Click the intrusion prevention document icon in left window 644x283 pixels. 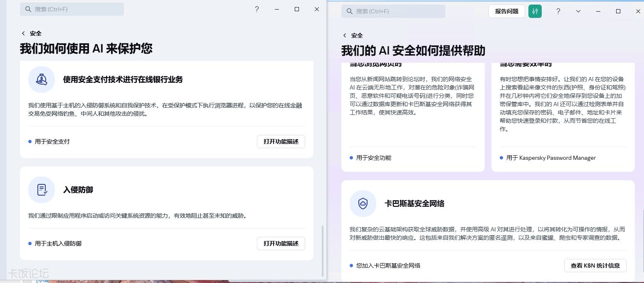[42, 190]
